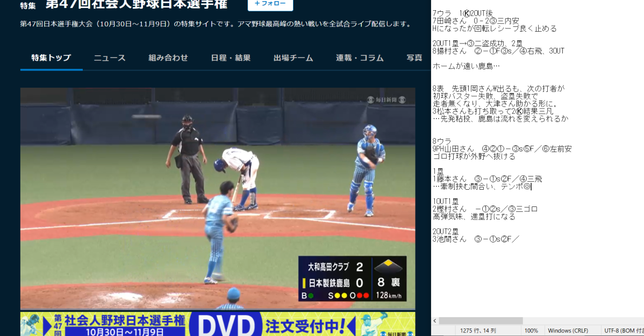Click the 第47回社会人野球日本選手権 page title
Image resolution: width=644 pixels, height=336 pixels.
(x=137, y=4)
